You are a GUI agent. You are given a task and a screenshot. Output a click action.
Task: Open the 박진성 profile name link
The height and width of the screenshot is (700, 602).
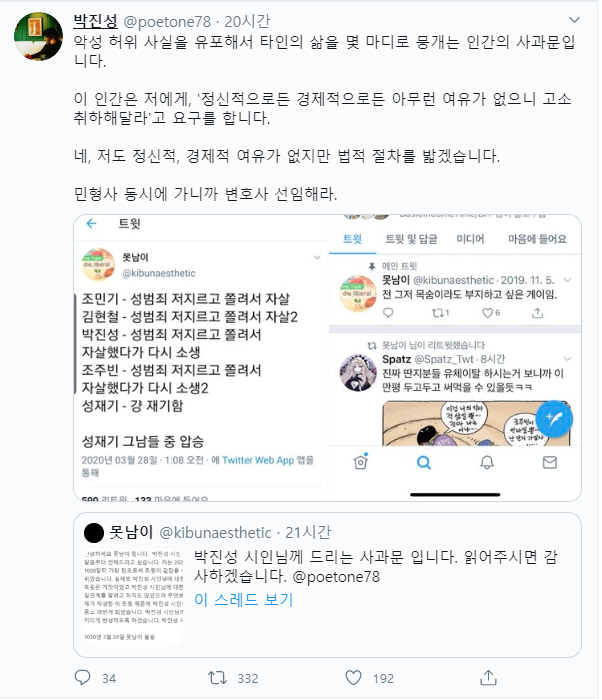pos(96,21)
